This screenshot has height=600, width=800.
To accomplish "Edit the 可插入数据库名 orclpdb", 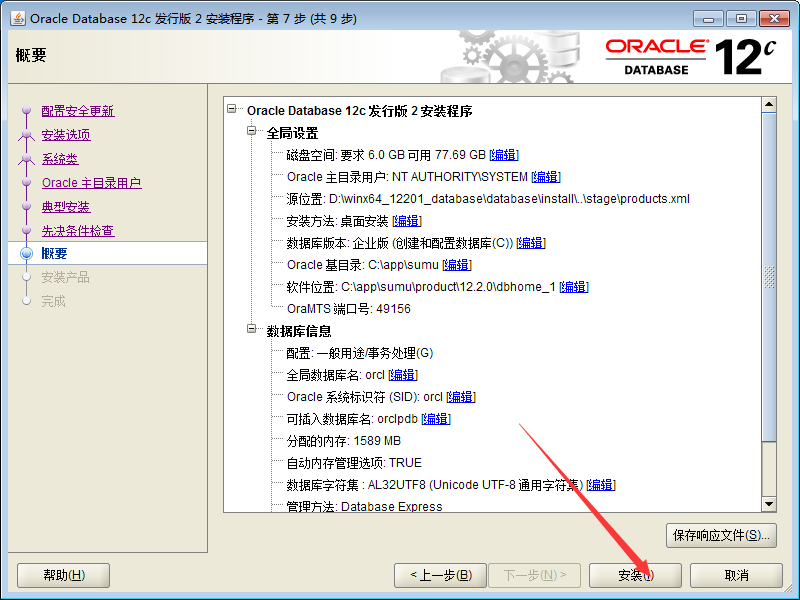I will tap(436, 419).
